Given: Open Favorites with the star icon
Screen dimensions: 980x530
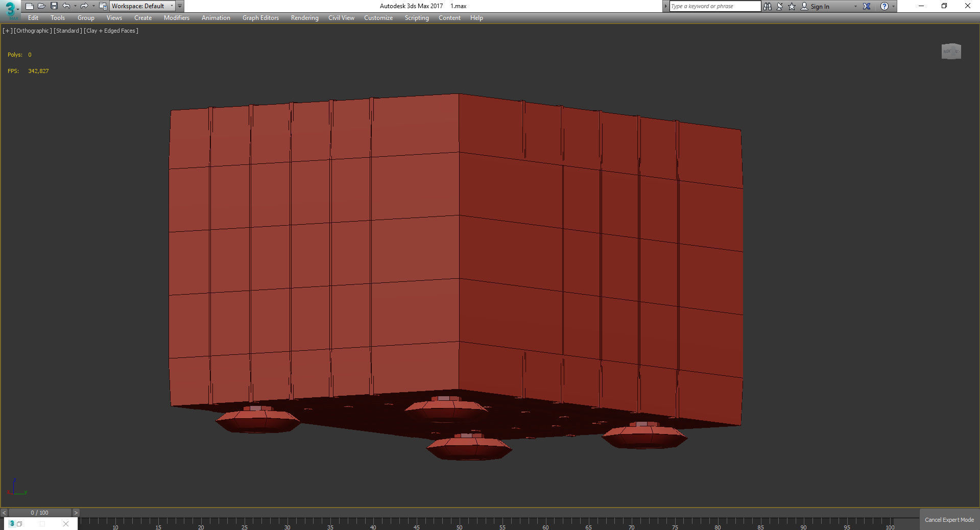Looking at the screenshot, I should point(792,6).
